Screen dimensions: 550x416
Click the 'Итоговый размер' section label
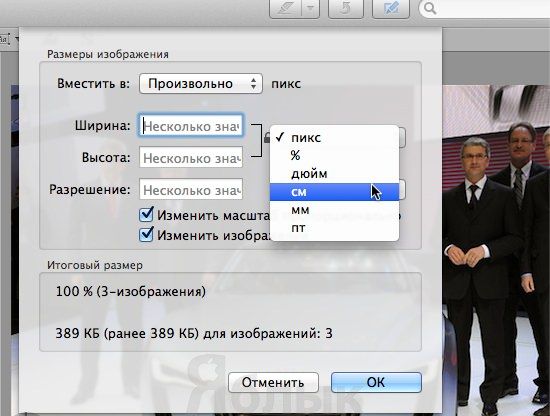coord(95,265)
